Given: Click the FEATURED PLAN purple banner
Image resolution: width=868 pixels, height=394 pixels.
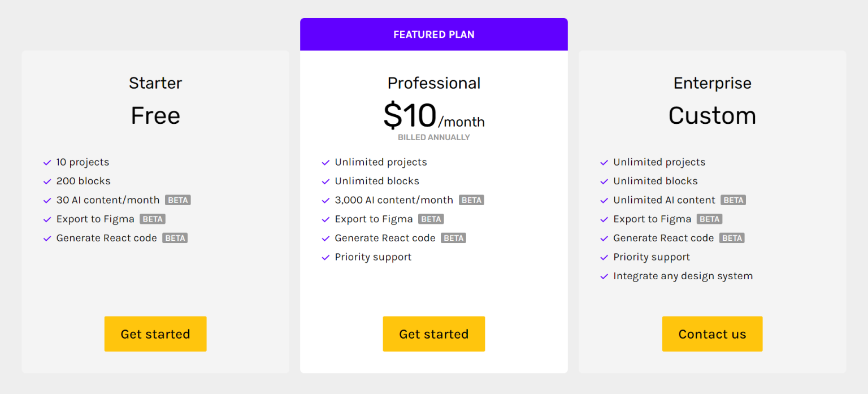Looking at the screenshot, I should (x=433, y=34).
